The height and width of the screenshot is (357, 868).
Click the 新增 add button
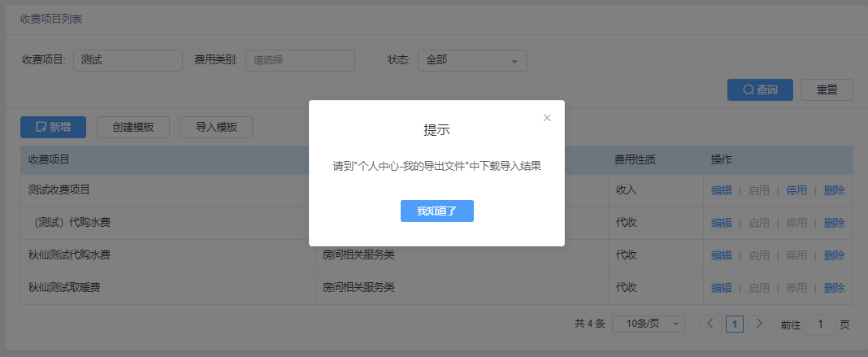[x=53, y=127]
